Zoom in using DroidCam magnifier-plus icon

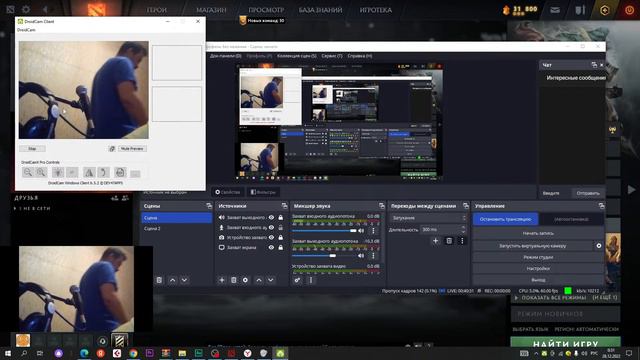41,172
